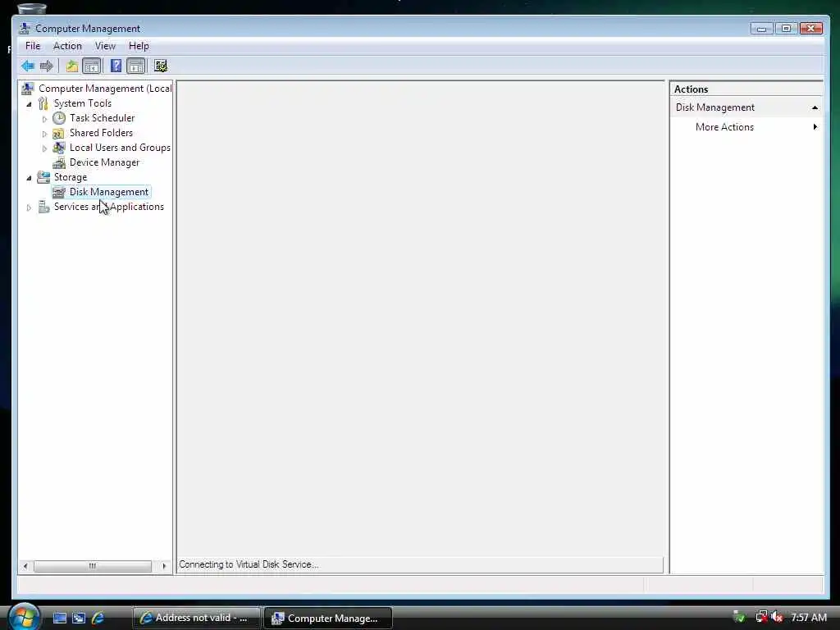Click the Settings checklist toolbar icon
This screenshot has height=630, width=840.
[161, 66]
